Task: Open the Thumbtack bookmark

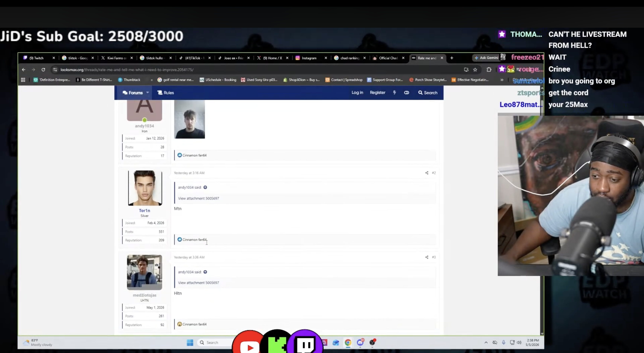Action: point(129,80)
